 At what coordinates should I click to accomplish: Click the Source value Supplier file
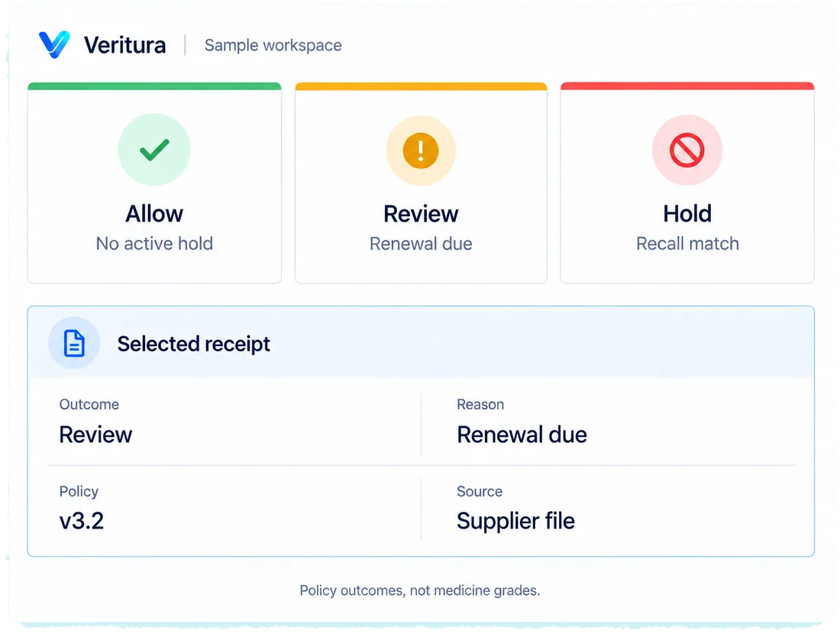(x=516, y=521)
